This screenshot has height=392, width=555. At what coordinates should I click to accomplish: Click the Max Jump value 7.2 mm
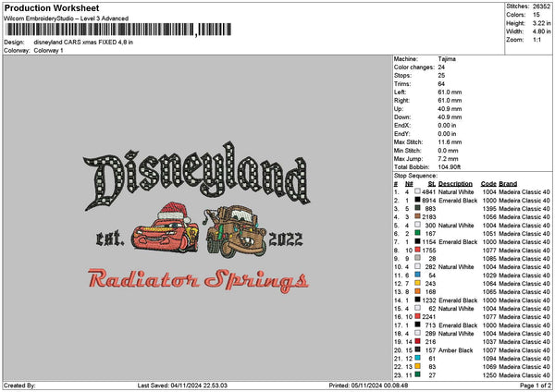click(448, 159)
